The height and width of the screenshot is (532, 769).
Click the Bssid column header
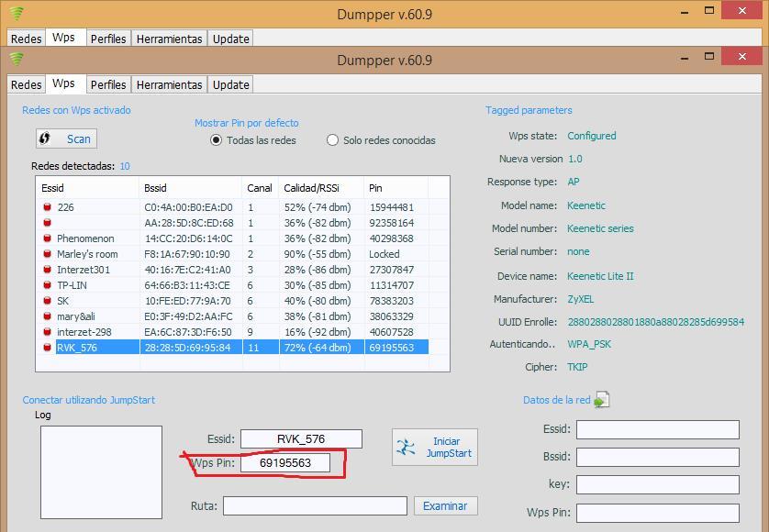point(190,188)
